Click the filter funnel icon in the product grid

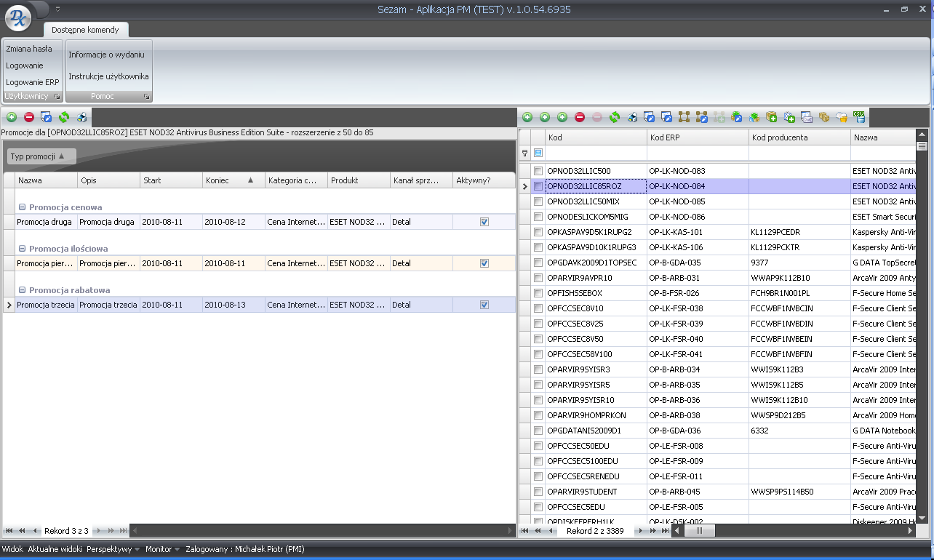(x=524, y=153)
